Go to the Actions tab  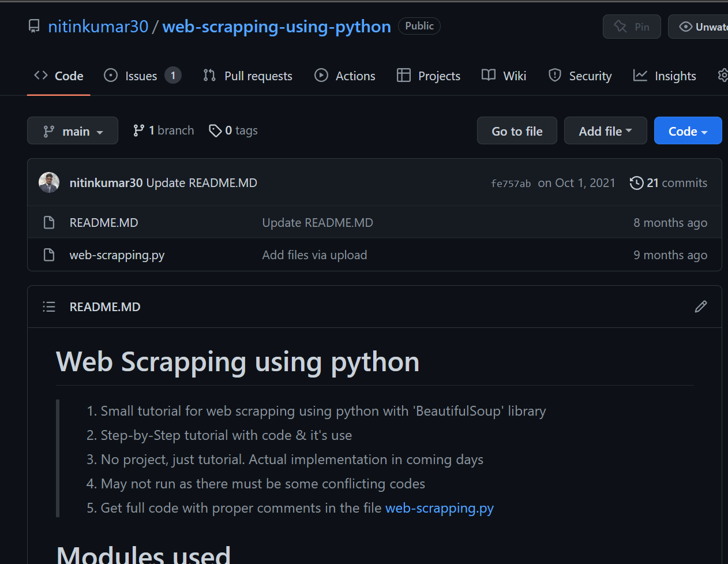click(345, 76)
